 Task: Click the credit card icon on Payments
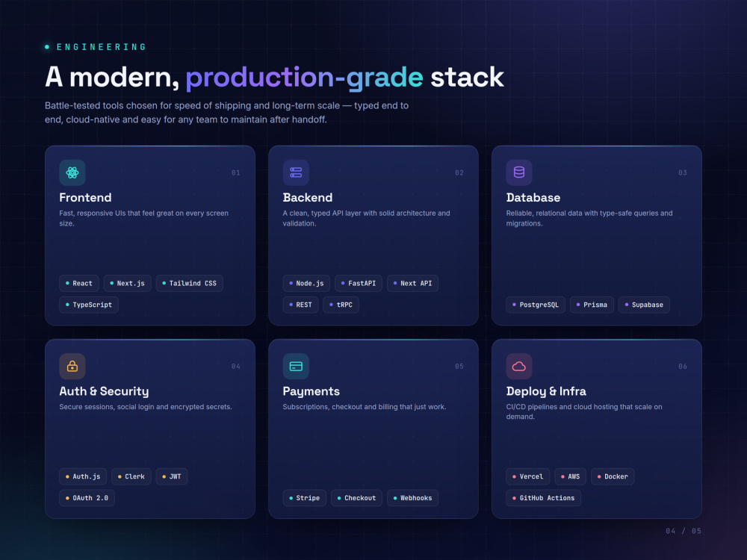tap(296, 366)
